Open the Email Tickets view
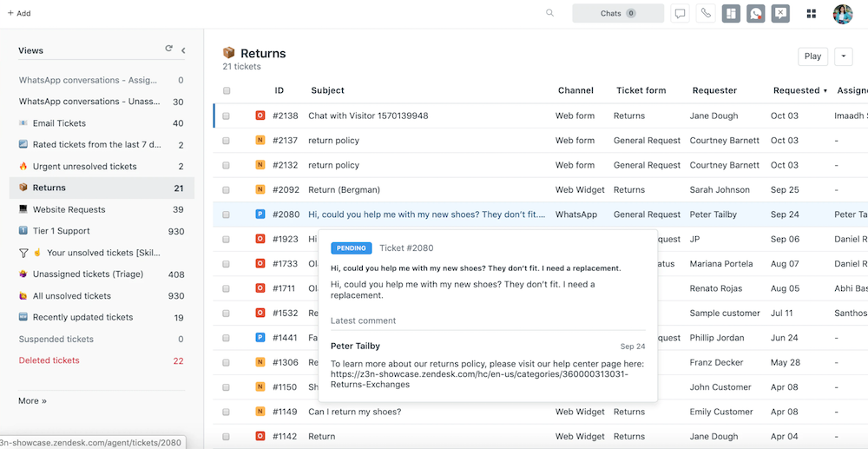 [102, 123]
